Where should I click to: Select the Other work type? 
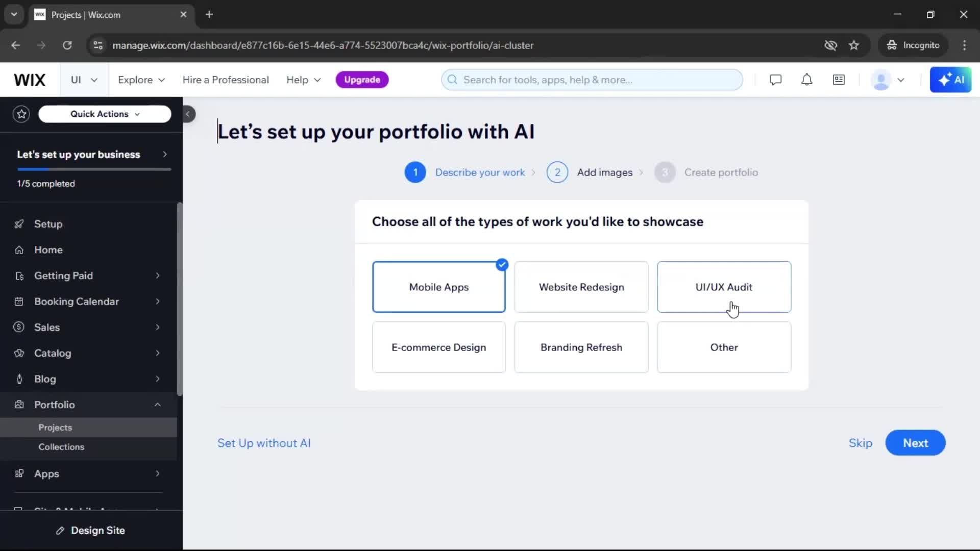point(724,347)
